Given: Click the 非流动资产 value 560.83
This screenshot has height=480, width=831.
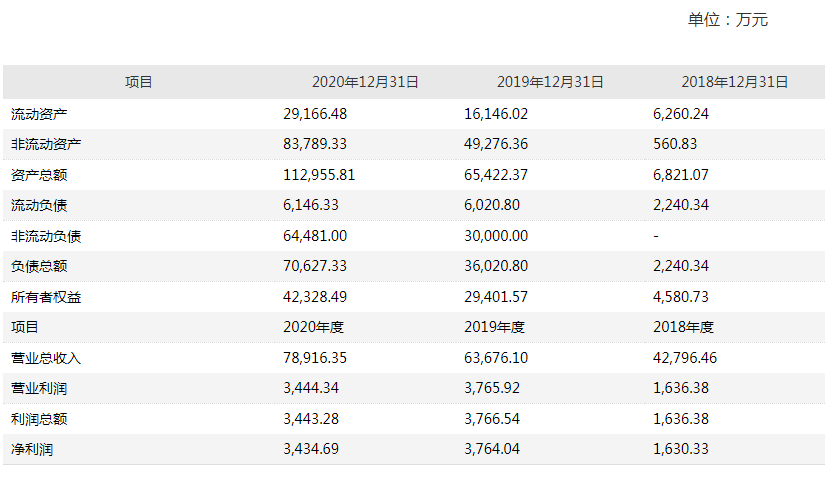Looking at the screenshot, I should point(674,144).
